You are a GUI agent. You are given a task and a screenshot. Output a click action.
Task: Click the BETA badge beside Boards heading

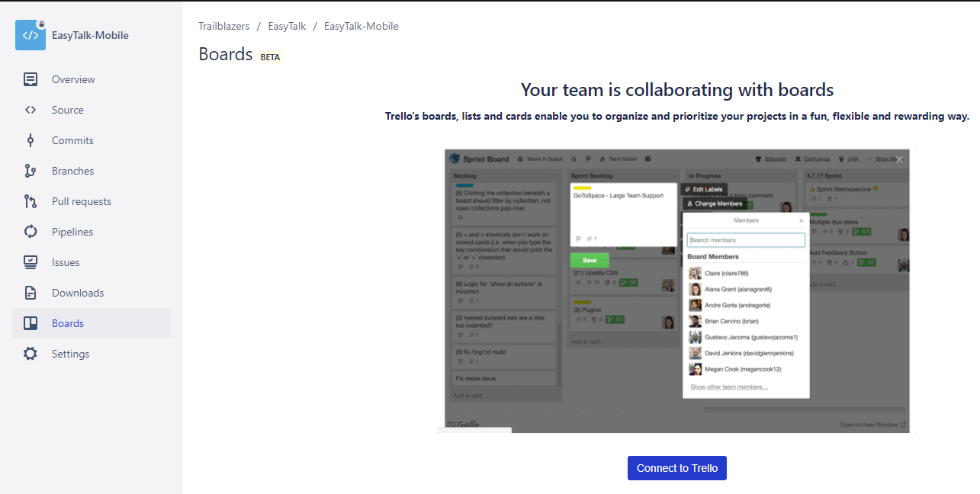(270, 57)
